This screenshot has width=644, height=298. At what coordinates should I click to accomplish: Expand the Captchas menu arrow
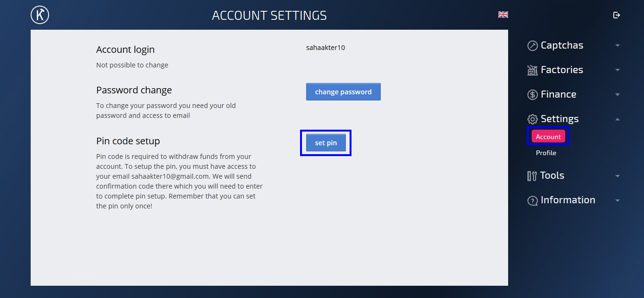click(x=618, y=46)
